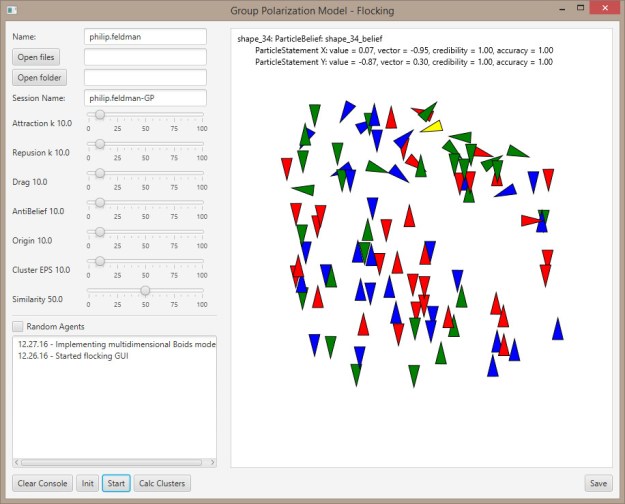The height and width of the screenshot is (504, 625).
Task: Enable the Random Agents checkbox
Action: coord(17,326)
